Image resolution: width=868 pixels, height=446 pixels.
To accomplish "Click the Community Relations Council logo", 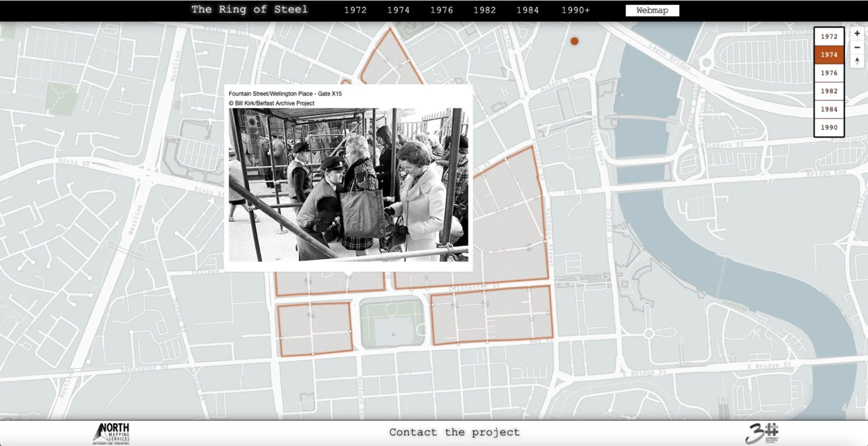I will coord(762,433).
